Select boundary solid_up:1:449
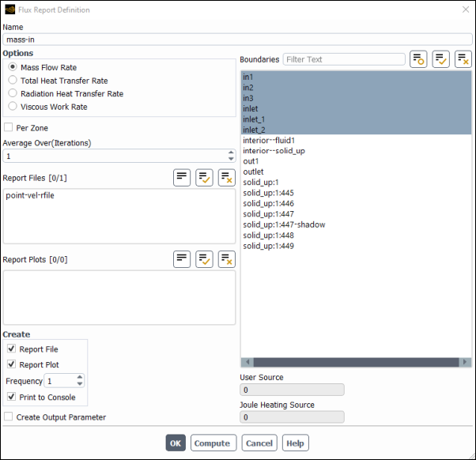The height and width of the screenshot is (460, 476). tap(356, 246)
